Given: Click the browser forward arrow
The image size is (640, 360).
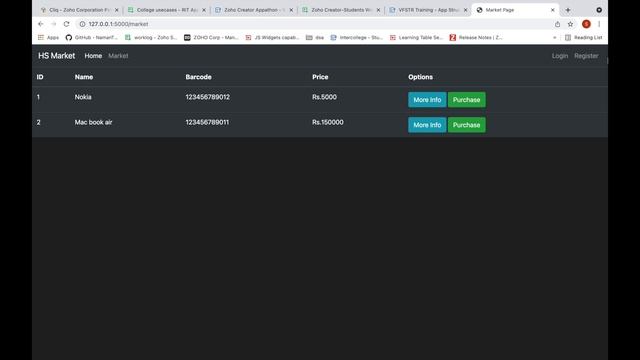Looking at the screenshot, I should (x=53, y=24).
